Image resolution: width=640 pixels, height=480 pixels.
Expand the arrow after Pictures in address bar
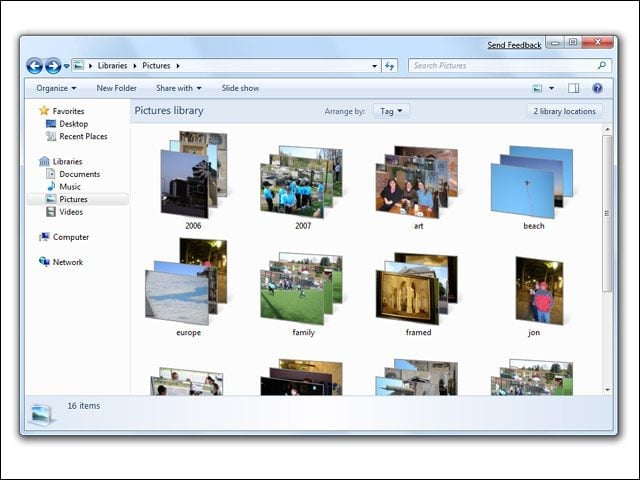[178, 66]
